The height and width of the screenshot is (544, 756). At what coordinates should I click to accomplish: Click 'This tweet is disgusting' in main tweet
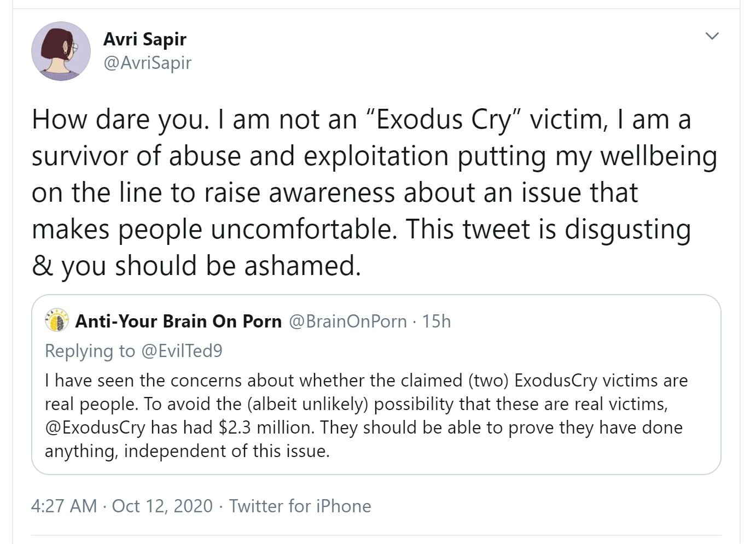click(548, 229)
